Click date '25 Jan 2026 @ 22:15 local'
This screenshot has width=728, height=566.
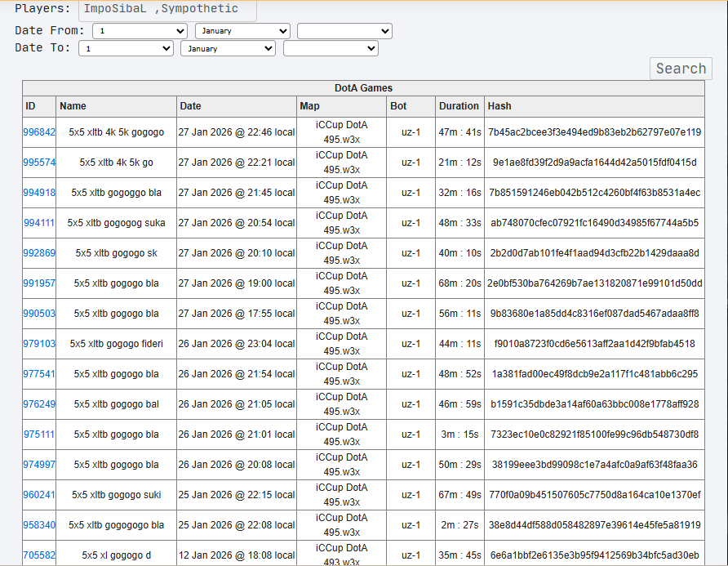tap(237, 495)
